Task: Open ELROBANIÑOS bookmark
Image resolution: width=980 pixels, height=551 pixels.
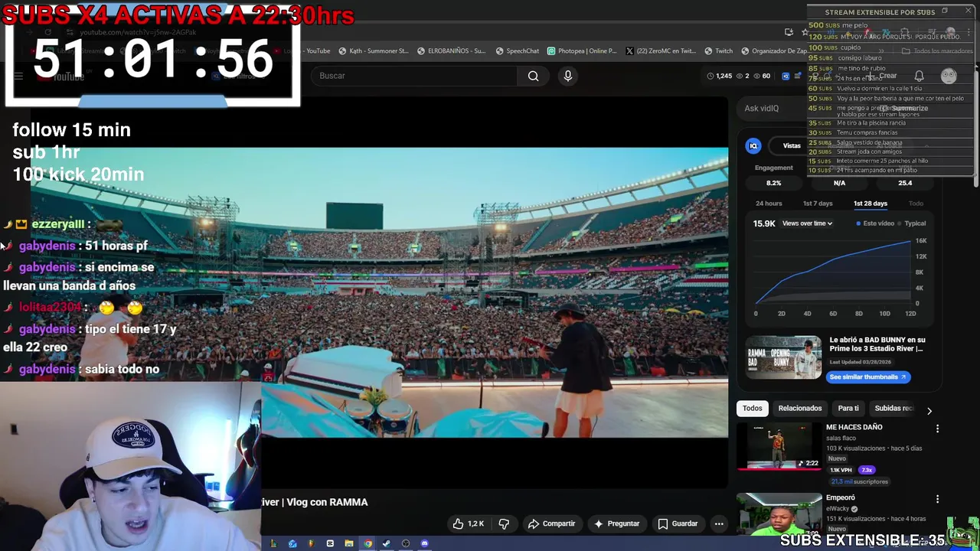Action: coord(451,51)
